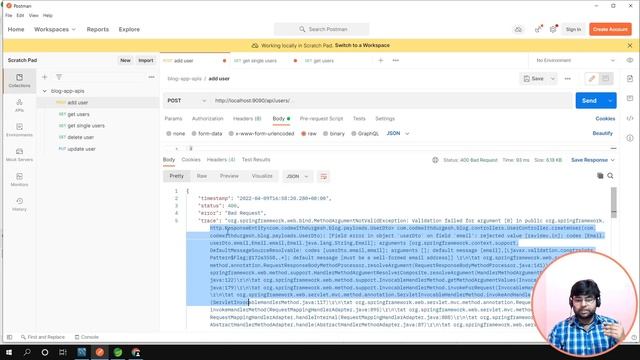The width and height of the screenshot is (640, 360).
Task: Open Save button dropdown arrow
Action: tap(552, 78)
